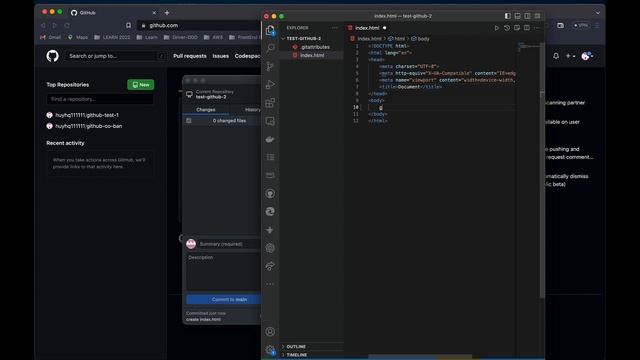Click the Find a repository field
Screen dimensions: 640x360
point(100,99)
